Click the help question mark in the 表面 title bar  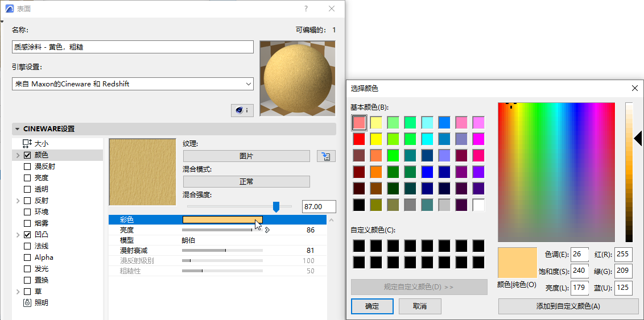coord(306,9)
